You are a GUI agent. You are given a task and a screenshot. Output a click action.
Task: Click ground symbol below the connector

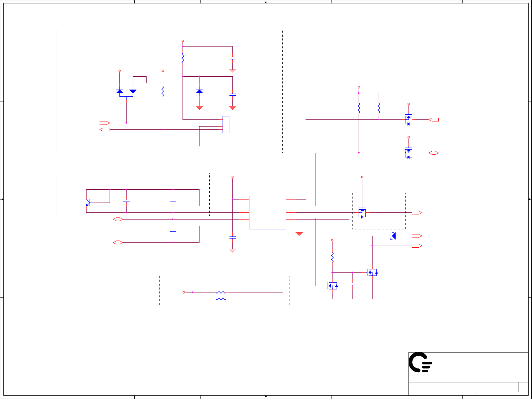point(199,148)
